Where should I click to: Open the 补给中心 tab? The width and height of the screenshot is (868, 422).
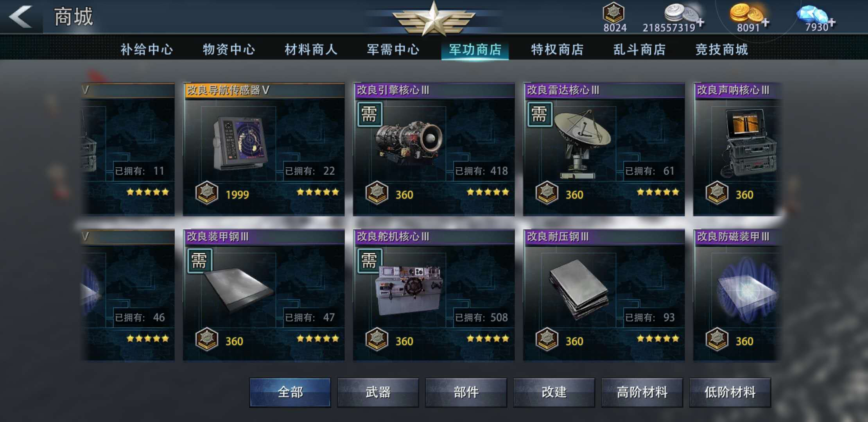point(147,50)
